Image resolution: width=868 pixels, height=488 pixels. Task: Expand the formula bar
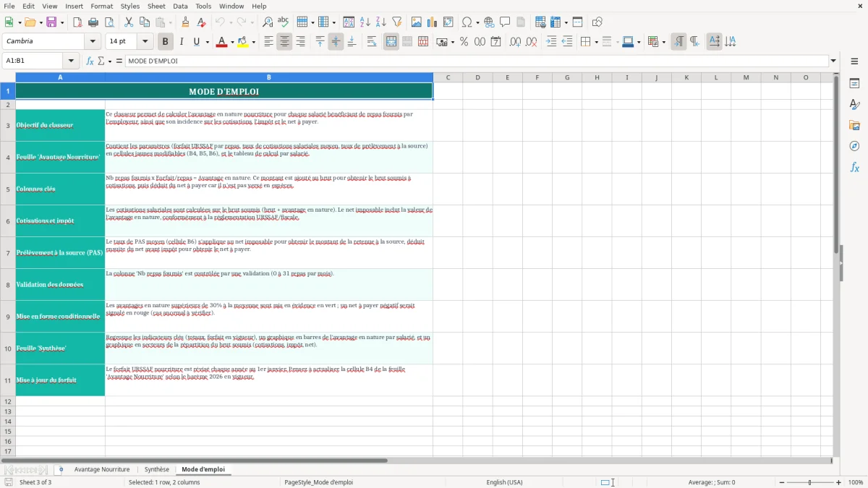[x=833, y=61]
